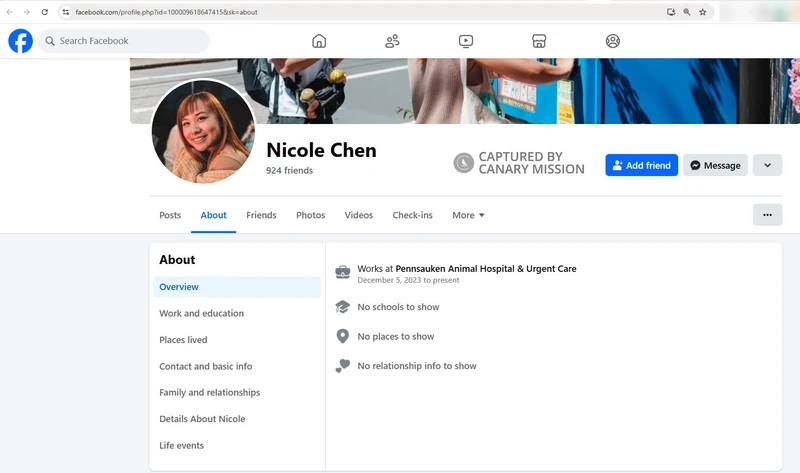800x473 pixels.
Task: Open the Check-ins tab
Action: (412, 215)
